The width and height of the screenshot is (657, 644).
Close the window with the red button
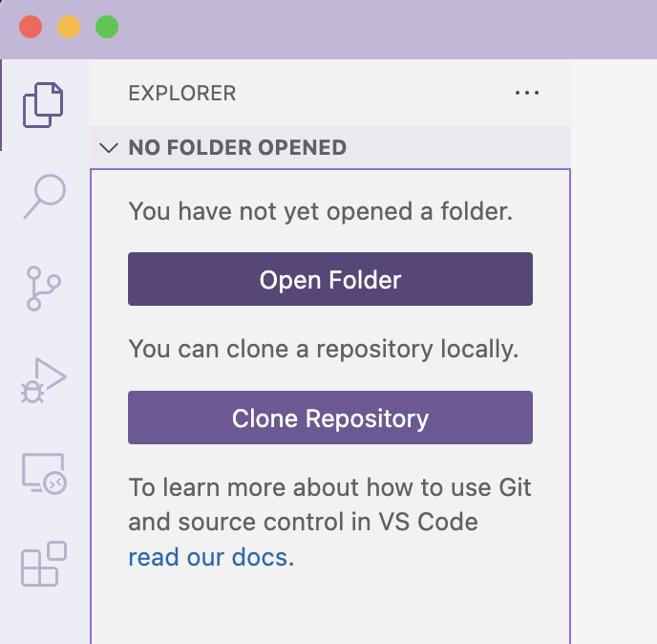(31, 27)
